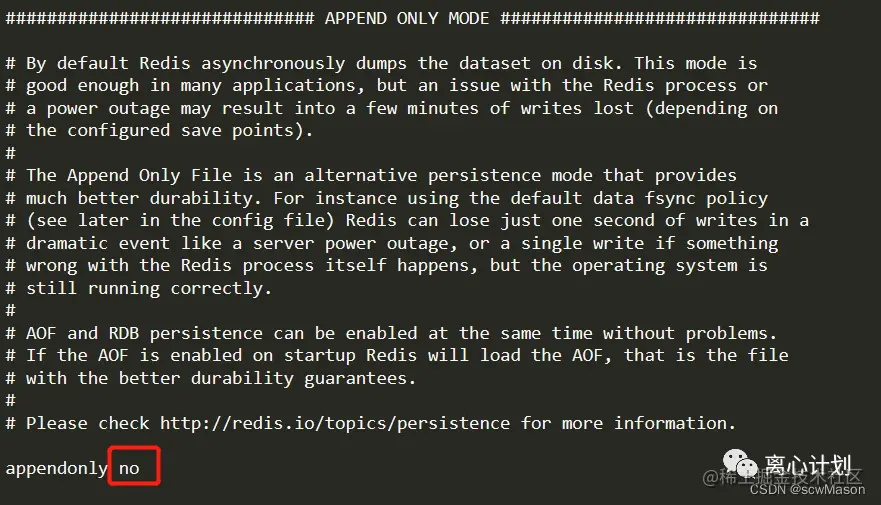The width and height of the screenshot is (881, 505).
Task: Click the 'operating system is' phrase
Action: (670, 266)
